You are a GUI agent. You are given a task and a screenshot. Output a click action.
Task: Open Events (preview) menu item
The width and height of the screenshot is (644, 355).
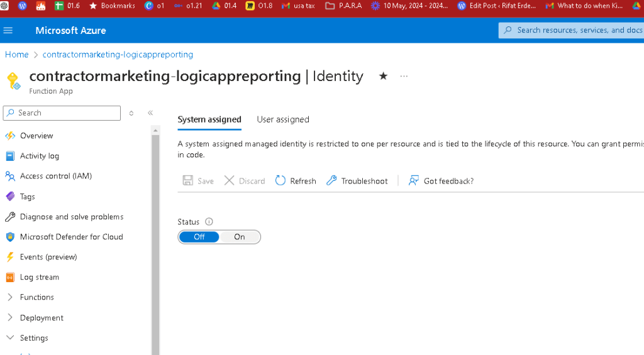coord(48,257)
